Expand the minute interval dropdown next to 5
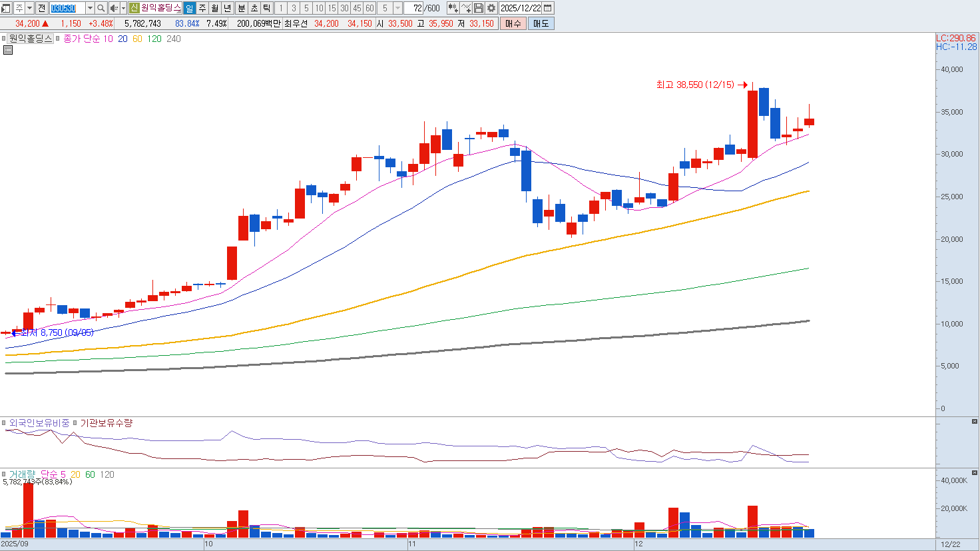 (x=397, y=8)
